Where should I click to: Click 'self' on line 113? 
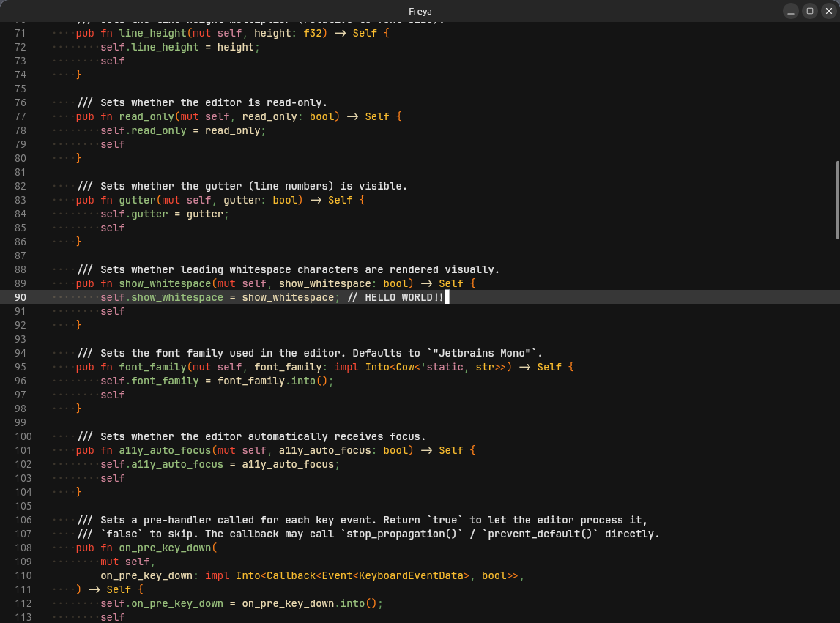(x=113, y=618)
